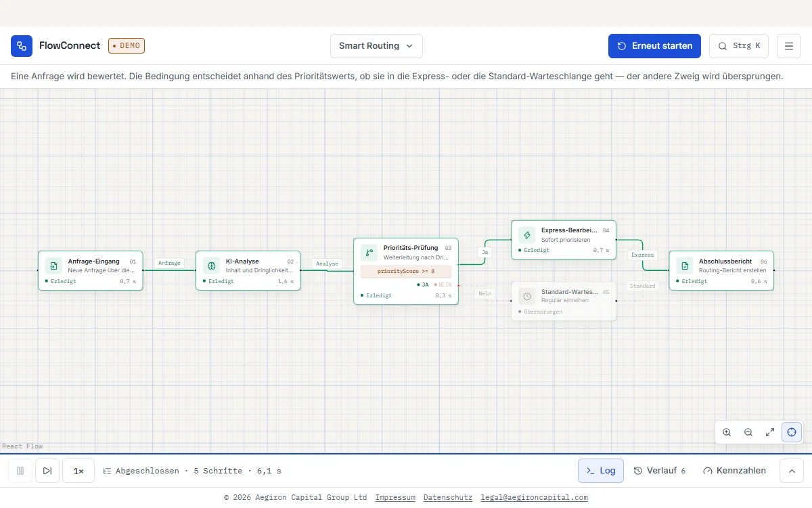
Task: Switch to the Log tab
Action: coord(601,471)
